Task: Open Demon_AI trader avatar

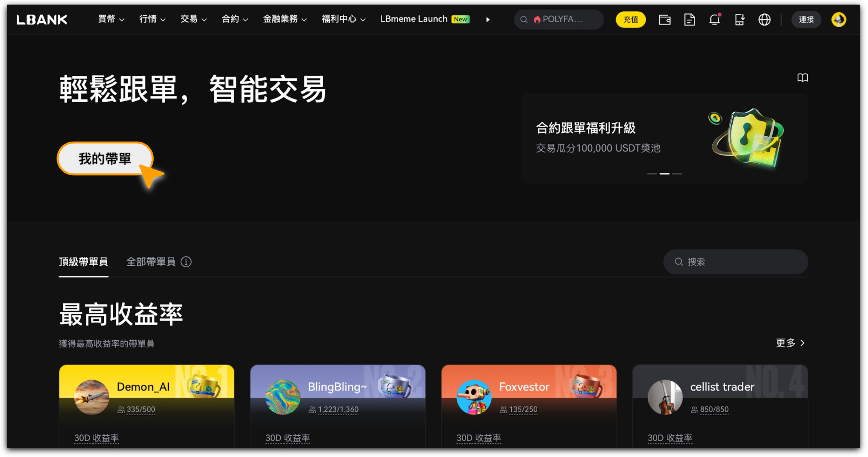Action: 92,397
